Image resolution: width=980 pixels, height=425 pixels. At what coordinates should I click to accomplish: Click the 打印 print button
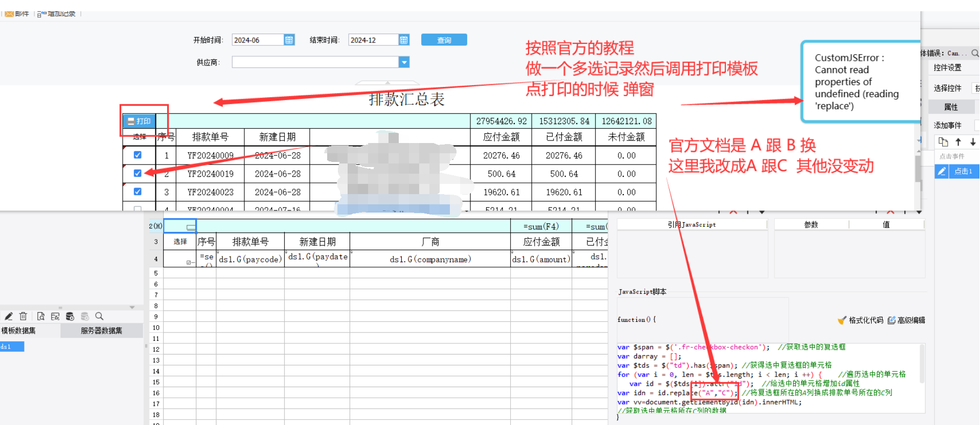pos(139,121)
